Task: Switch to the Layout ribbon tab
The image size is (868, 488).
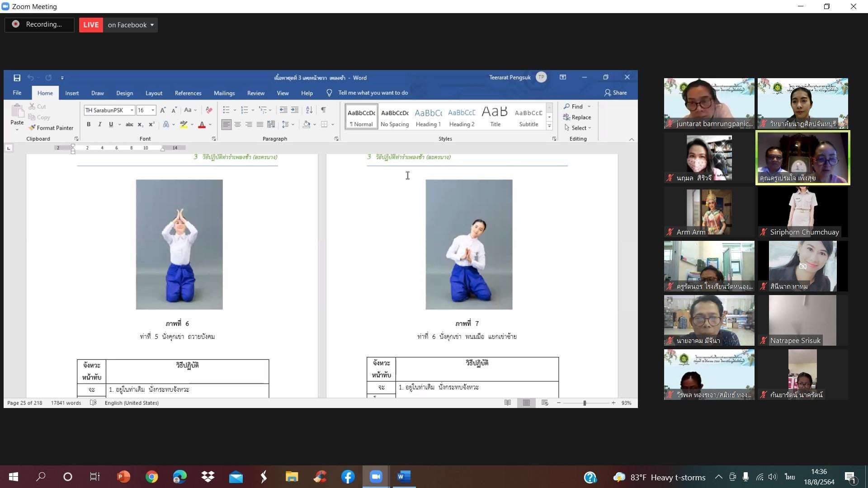Action: tap(154, 93)
